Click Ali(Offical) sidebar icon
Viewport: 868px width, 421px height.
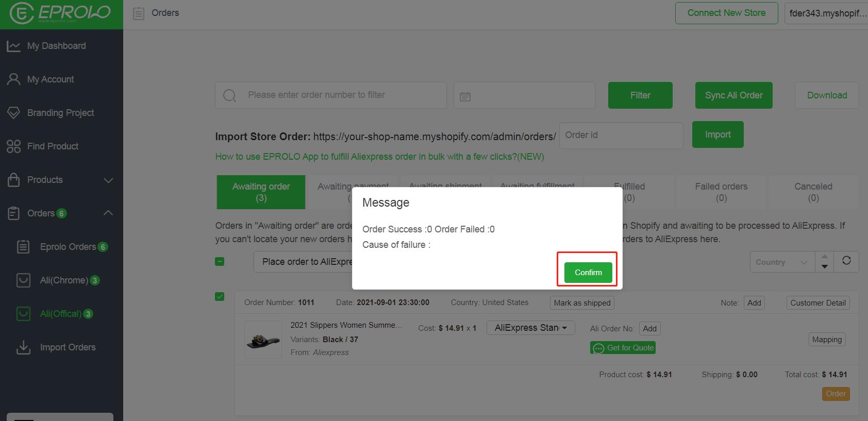pyautogui.click(x=23, y=314)
